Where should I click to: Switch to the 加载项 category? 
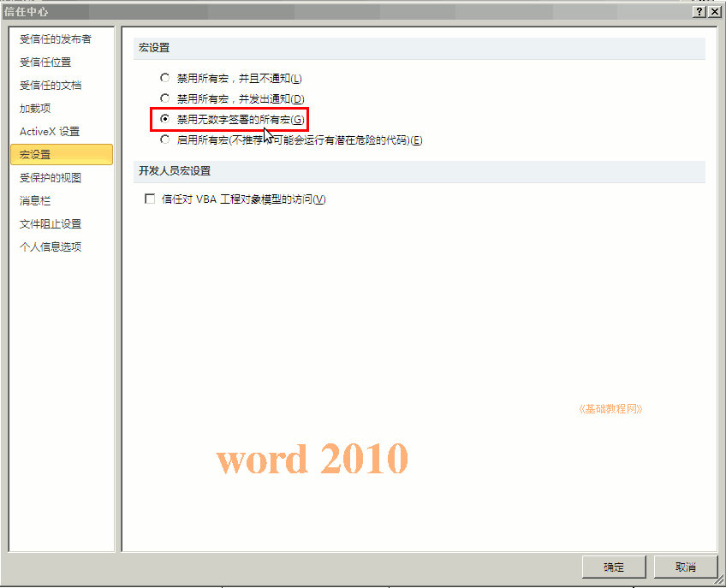(x=35, y=109)
